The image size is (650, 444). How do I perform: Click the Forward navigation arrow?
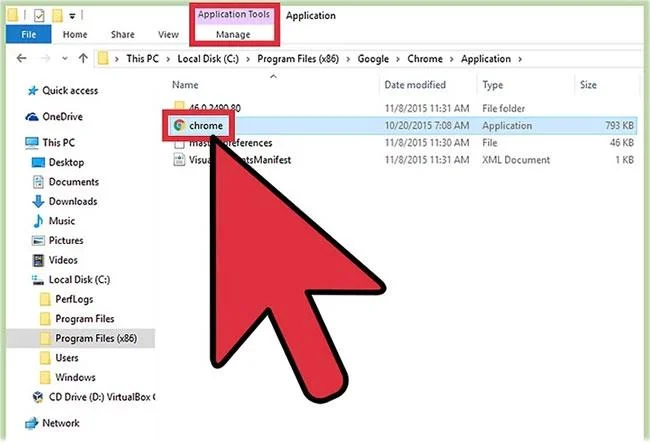click(x=45, y=58)
